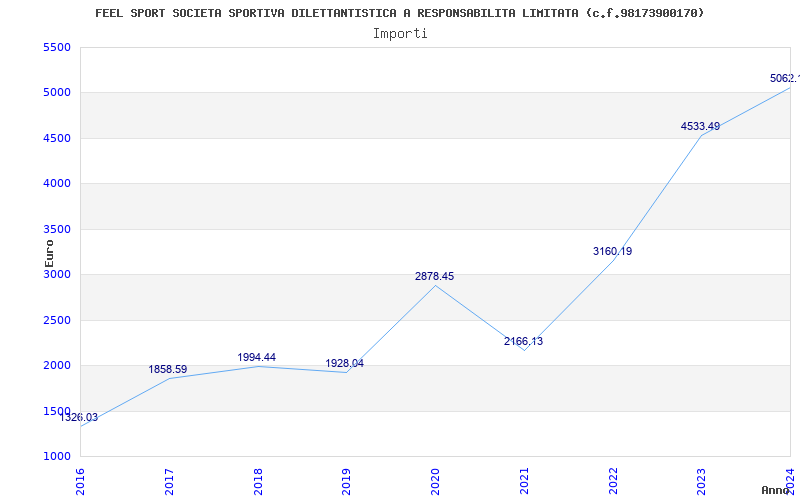Click the chart title beginning 'FEEL SPORT SOCIETA SPORTIVA'
The width and height of the screenshot is (800, 500).
click(x=399, y=13)
